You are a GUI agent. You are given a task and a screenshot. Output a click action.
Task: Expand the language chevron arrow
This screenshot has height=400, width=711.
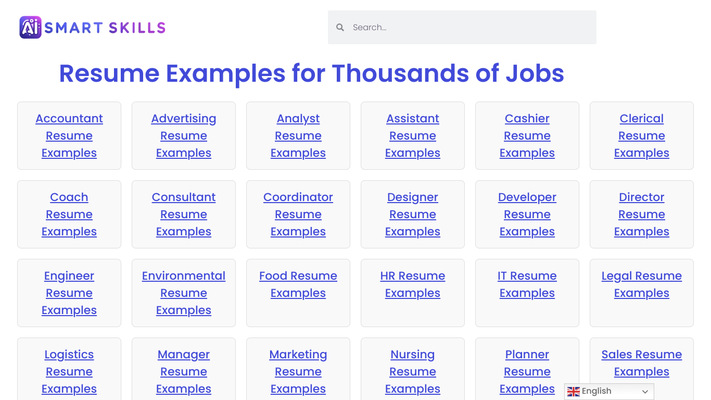[x=645, y=391]
